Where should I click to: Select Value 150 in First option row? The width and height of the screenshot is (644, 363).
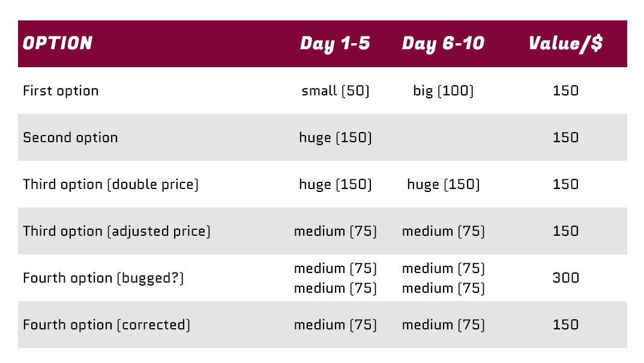565,91
